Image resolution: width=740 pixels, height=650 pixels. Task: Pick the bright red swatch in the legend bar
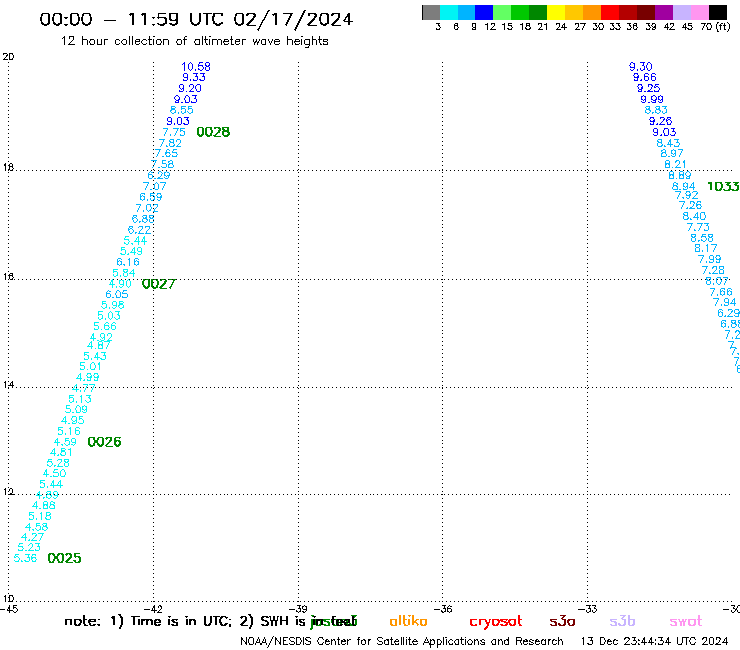coord(610,12)
